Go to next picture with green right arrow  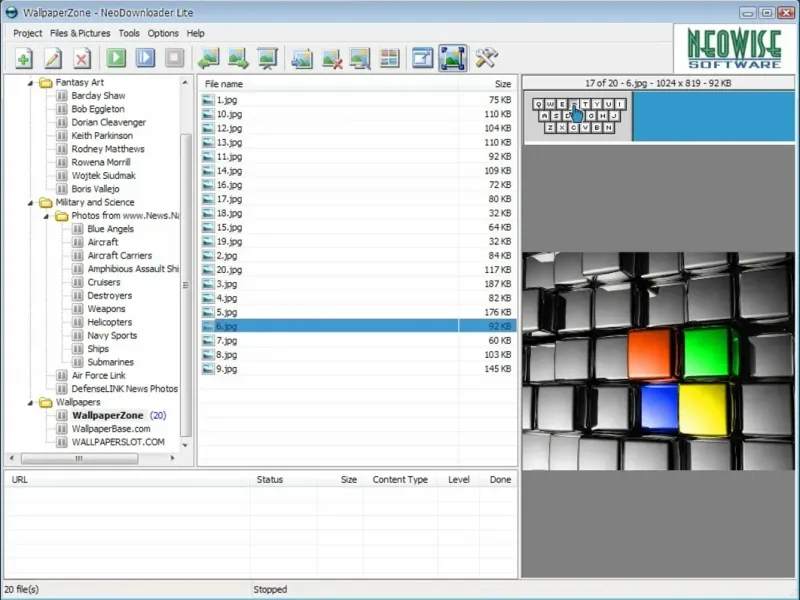238,58
